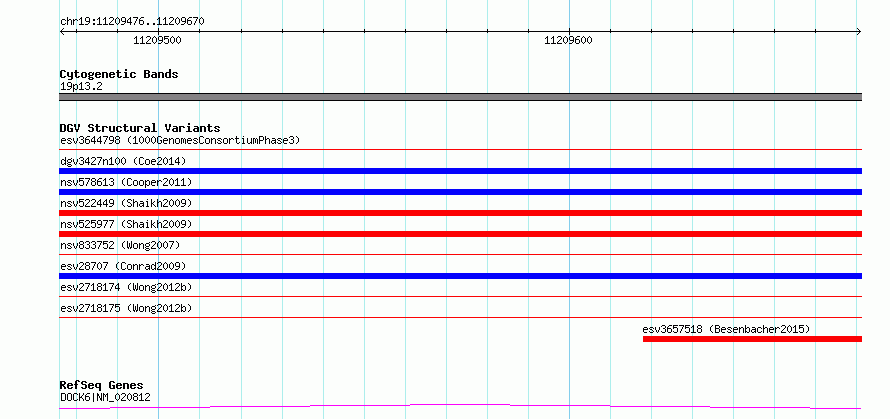890x419 pixels.
Task: Open variant esv3644798 (1000GenomesConsortiumPhase3) label
Action: point(180,140)
